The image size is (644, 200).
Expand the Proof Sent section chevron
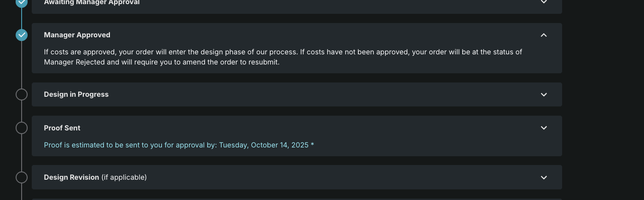tap(544, 128)
